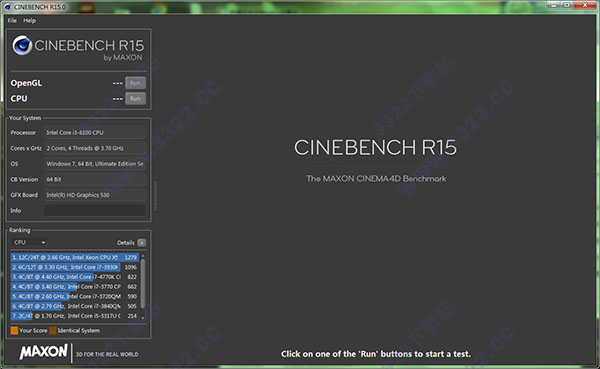This screenshot has height=369, width=600.
Task: Click the CB Version 64 Bit field
Action: pos(95,180)
